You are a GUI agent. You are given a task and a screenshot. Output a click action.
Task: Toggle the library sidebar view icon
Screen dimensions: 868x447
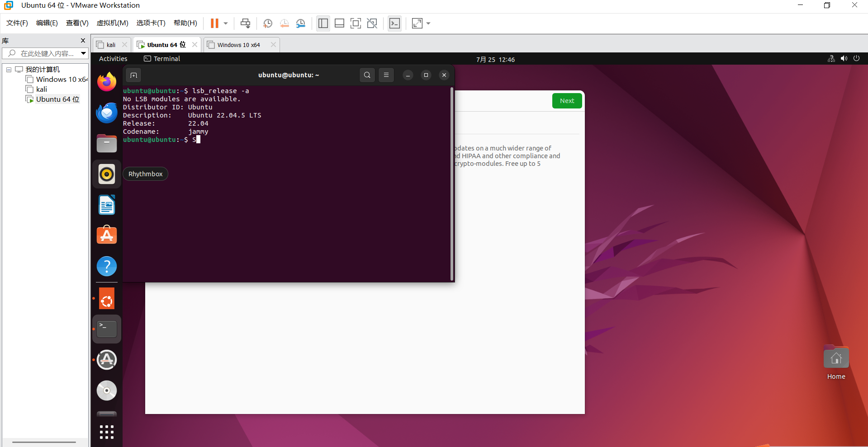coord(323,24)
